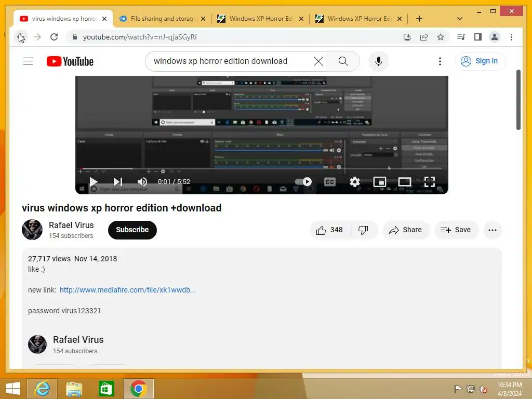The image size is (532, 399).
Task: Open File Explorer from taskbar
Action: click(74, 389)
